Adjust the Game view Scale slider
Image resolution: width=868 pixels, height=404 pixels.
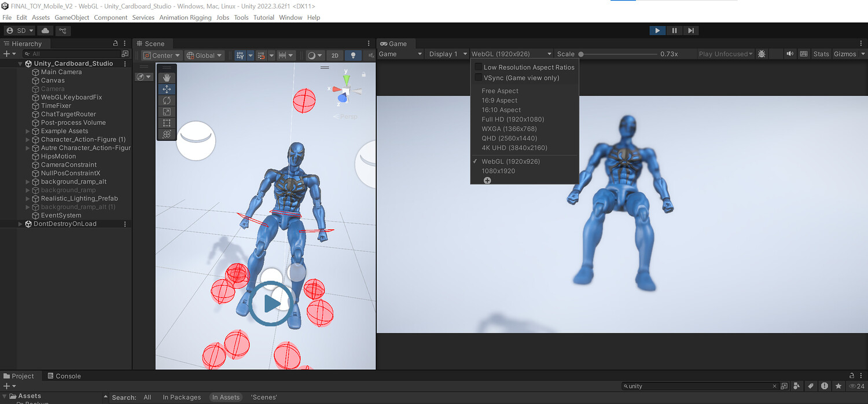pyautogui.click(x=618, y=54)
